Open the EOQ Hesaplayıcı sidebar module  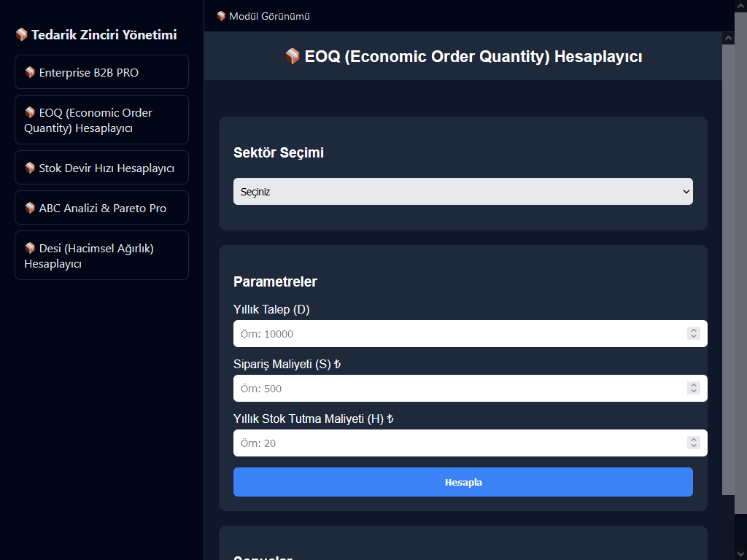click(x=101, y=120)
